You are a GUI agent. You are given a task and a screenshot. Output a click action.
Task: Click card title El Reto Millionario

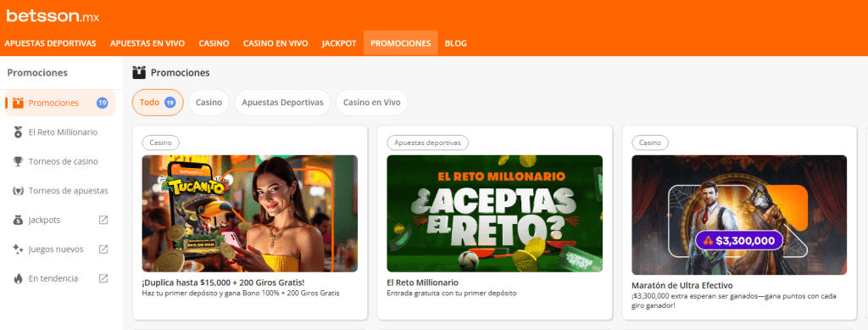tap(422, 282)
